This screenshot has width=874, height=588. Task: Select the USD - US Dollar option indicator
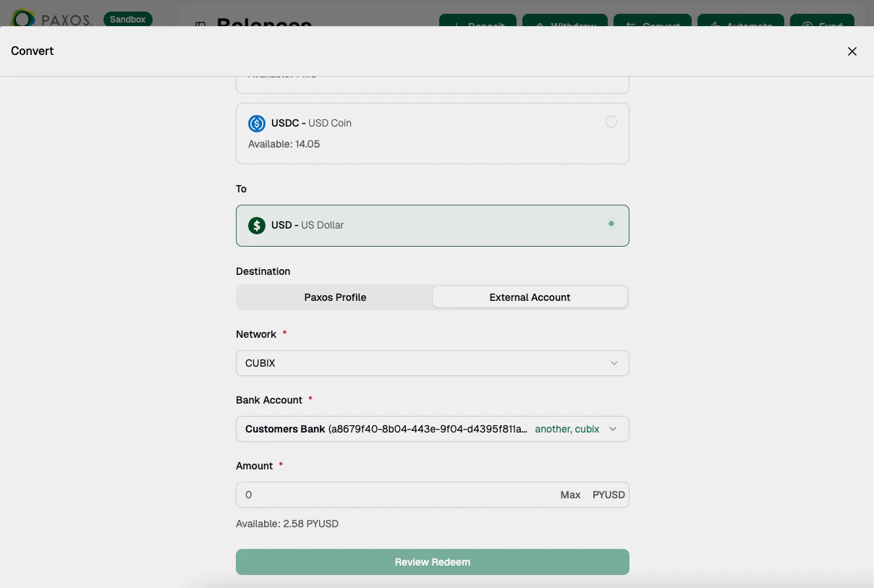(611, 224)
